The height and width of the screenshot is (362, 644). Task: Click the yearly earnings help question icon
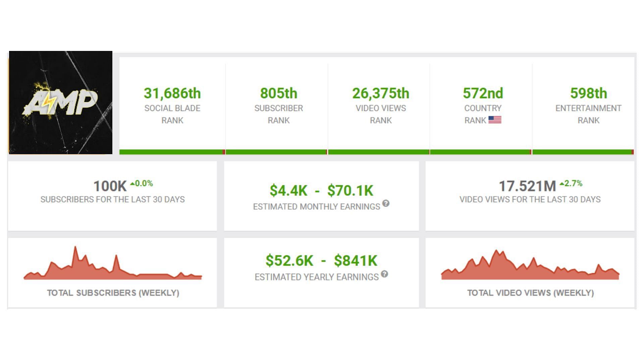[x=384, y=274]
